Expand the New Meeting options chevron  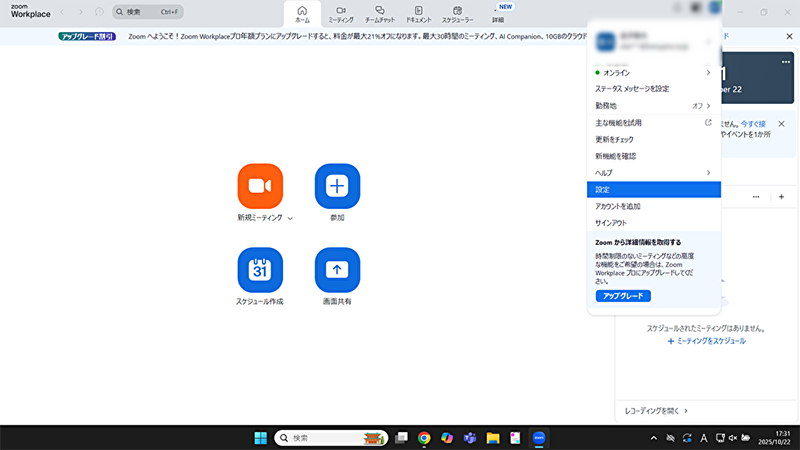click(290, 218)
